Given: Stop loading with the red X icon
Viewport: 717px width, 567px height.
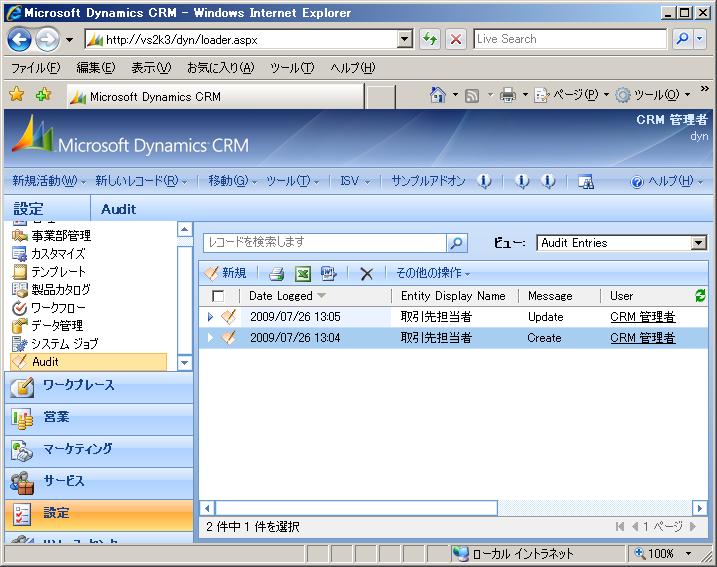Looking at the screenshot, I should [x=455, y=39].
